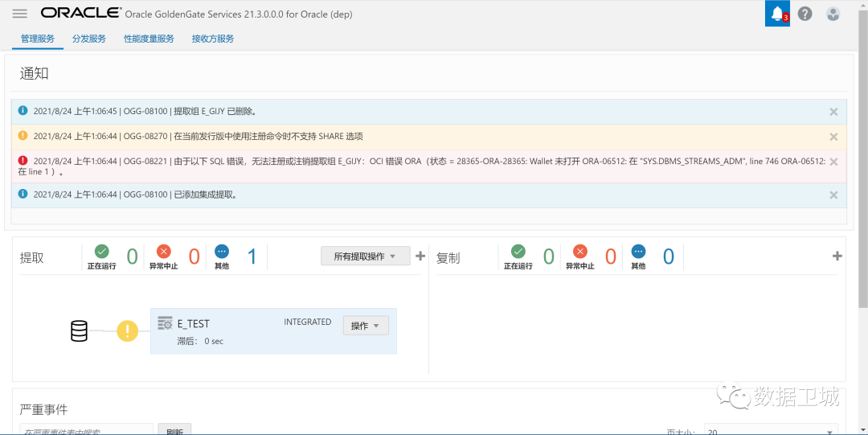Dismiss the OGG-08221 error notification

833,162
